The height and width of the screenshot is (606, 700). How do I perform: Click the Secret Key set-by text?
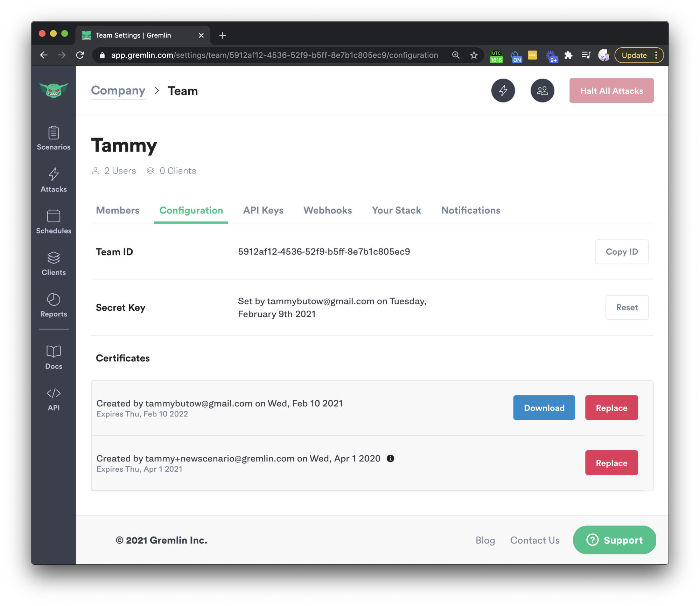(332, 308)
